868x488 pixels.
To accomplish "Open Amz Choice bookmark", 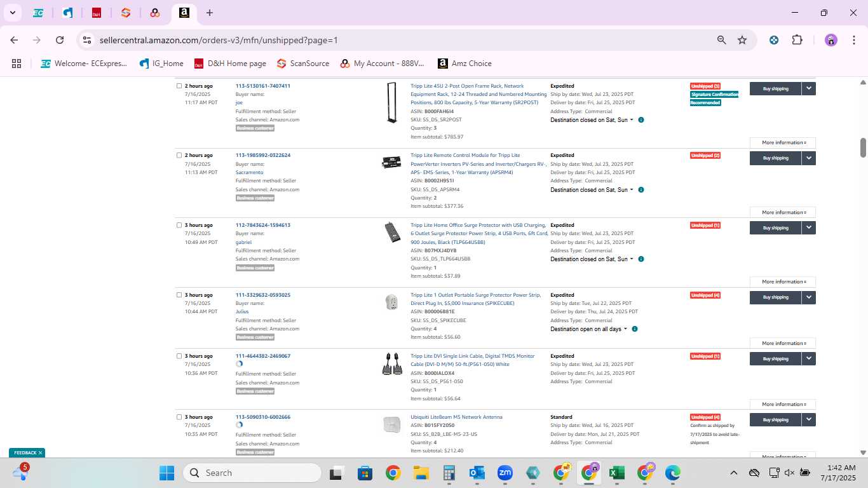I will coord(465,64).
